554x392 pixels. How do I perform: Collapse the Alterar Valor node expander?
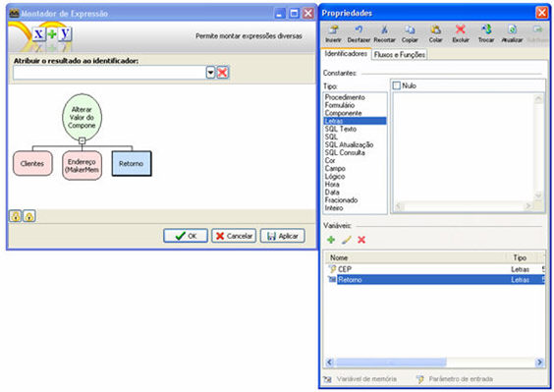(82, 140)
